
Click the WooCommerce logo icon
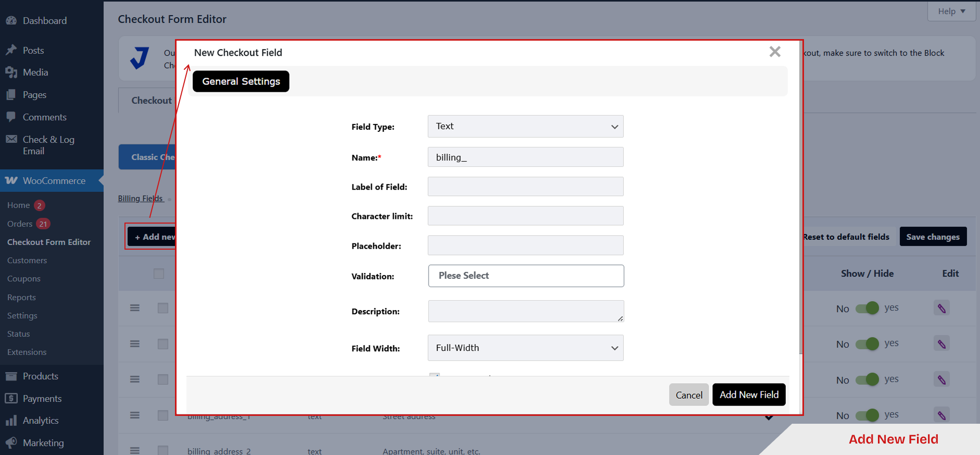pos(11,180)
